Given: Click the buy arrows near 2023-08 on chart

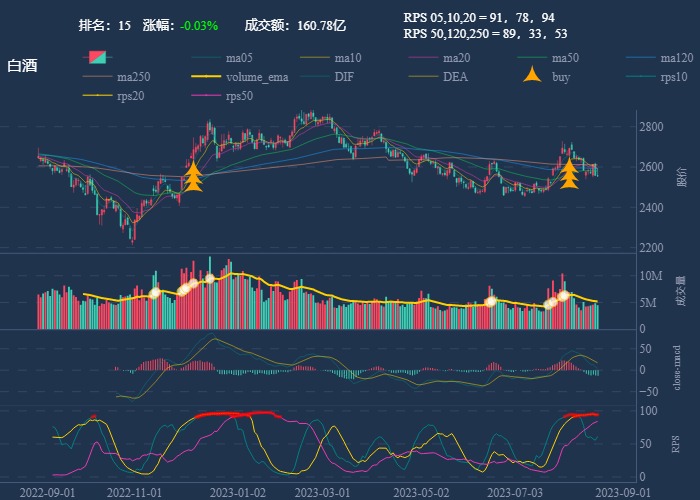Looking at the screenshot, I should pos(568,173).
